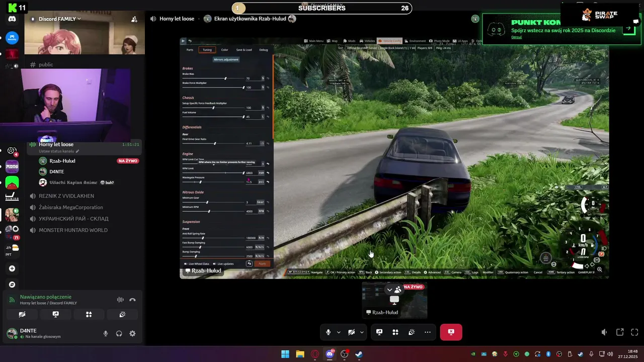Open Save & Load tab
The image size is (644, 362).
click(x=244, y=50)
